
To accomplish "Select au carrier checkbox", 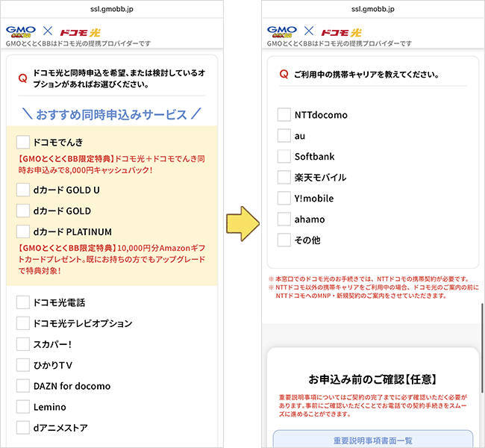I will (x=284, y=136).
